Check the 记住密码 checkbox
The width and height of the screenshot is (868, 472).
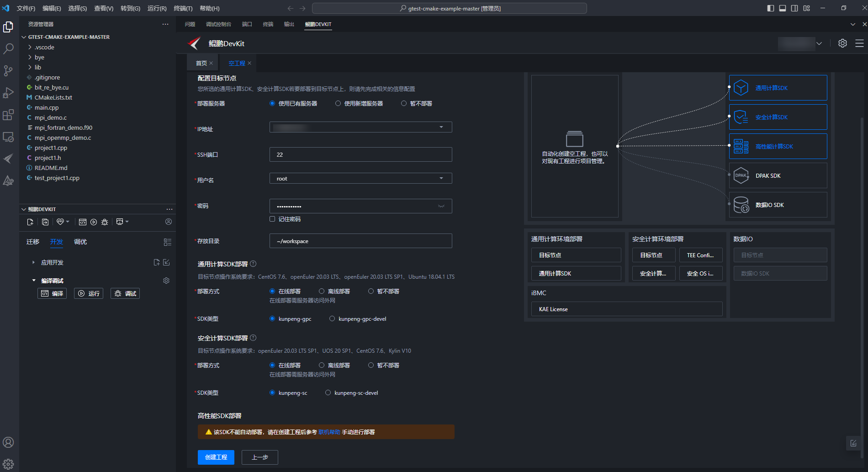coord(272,219)
